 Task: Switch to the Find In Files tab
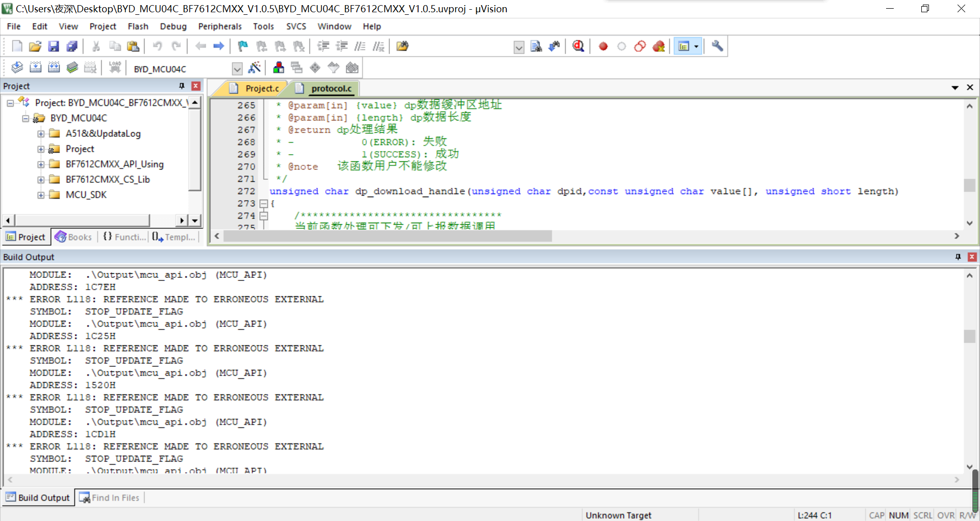pos(109,498)
